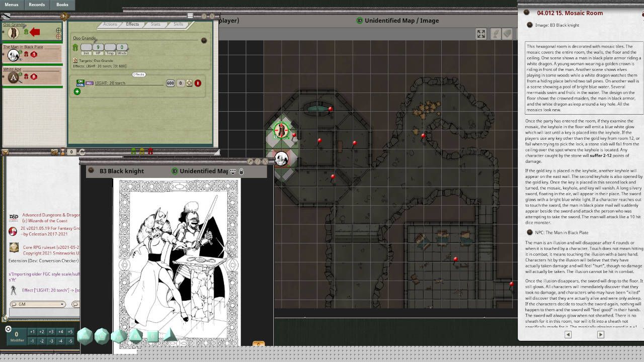
Task: Click the Tmp hit points field
Action: tap(110, 47)
